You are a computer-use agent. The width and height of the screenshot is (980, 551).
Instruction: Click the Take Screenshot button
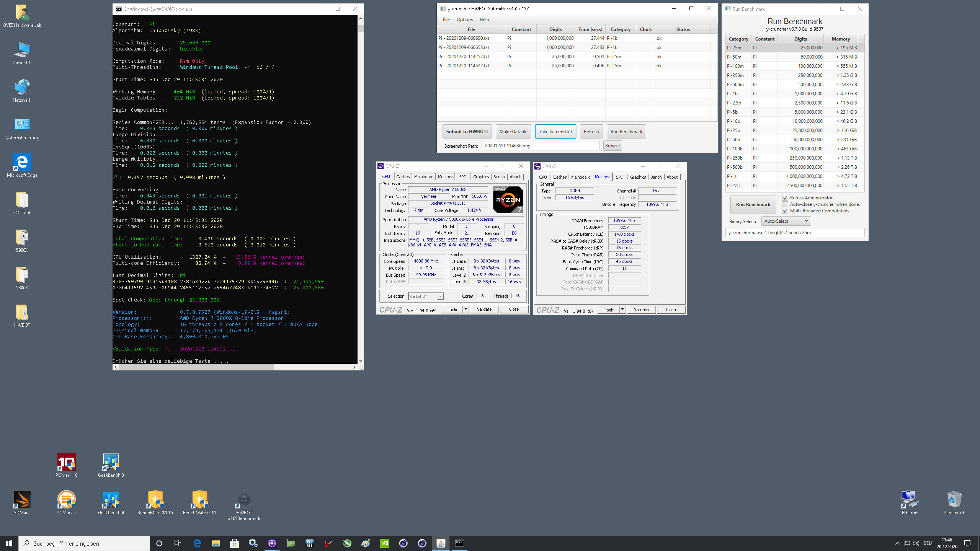pos(555,132)
